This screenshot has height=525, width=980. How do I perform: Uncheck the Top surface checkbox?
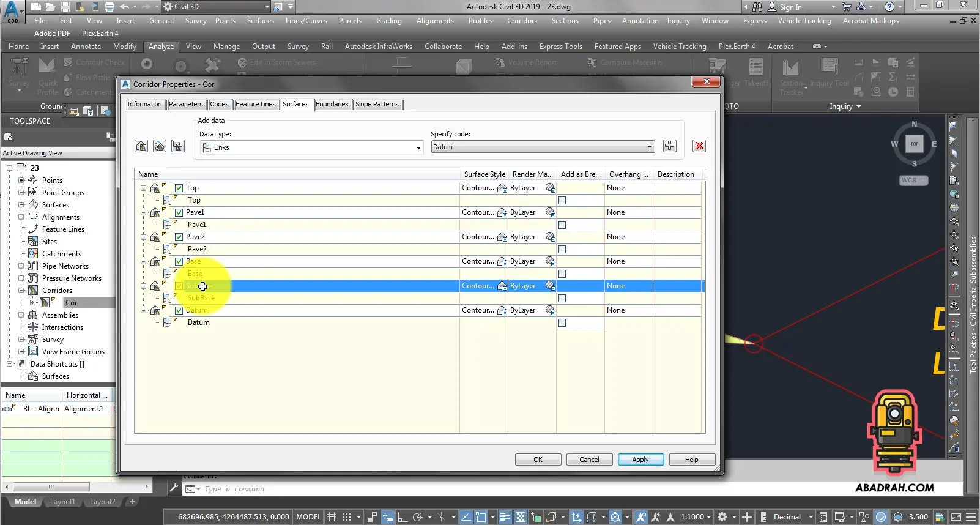coord(179,188)
